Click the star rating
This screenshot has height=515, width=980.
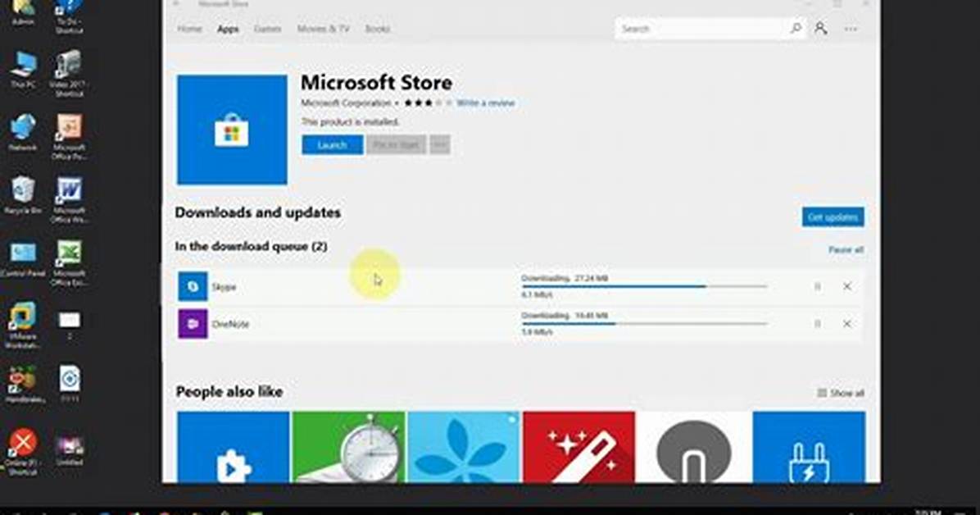click(x=428, y=103)
